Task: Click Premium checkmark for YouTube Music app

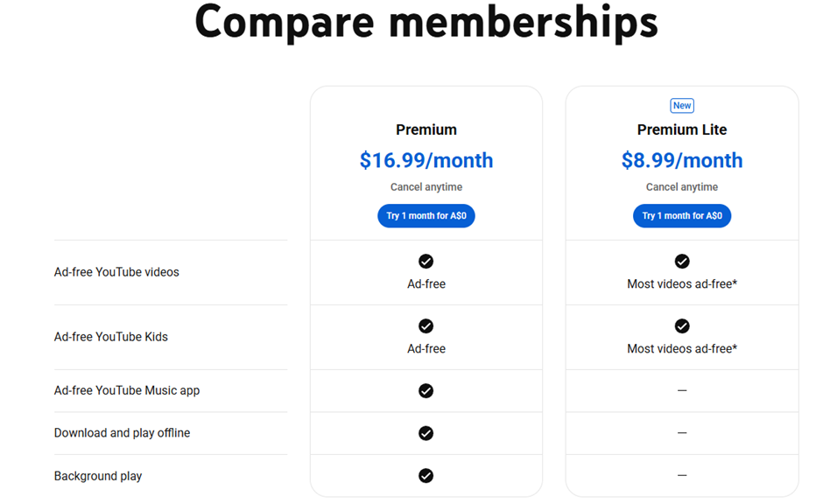Action: coord(426,391)
